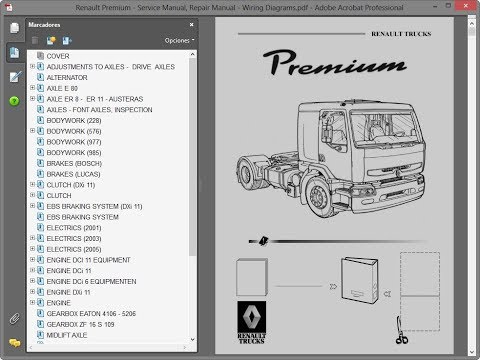Open GEARBOX ZF 16 S 109 bookmark
Image resolution: width=480 pixels, height=360 pixels.
(x=80, y=324)
